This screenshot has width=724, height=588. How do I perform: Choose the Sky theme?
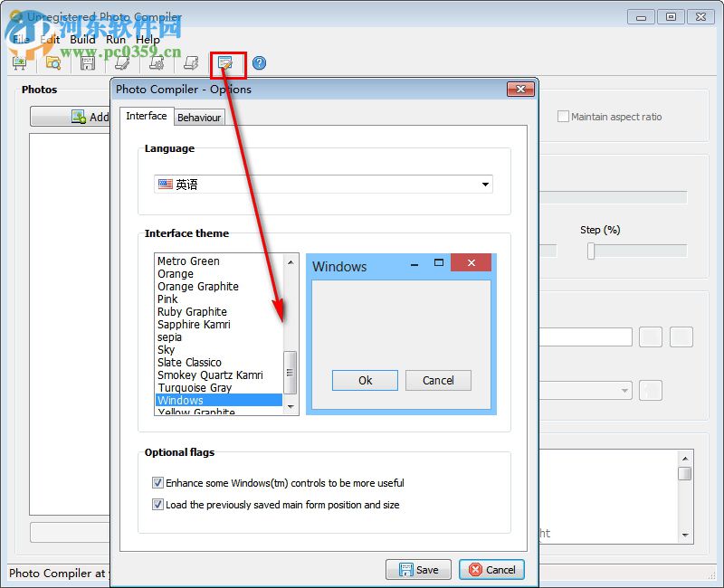[x=219, y=350]
